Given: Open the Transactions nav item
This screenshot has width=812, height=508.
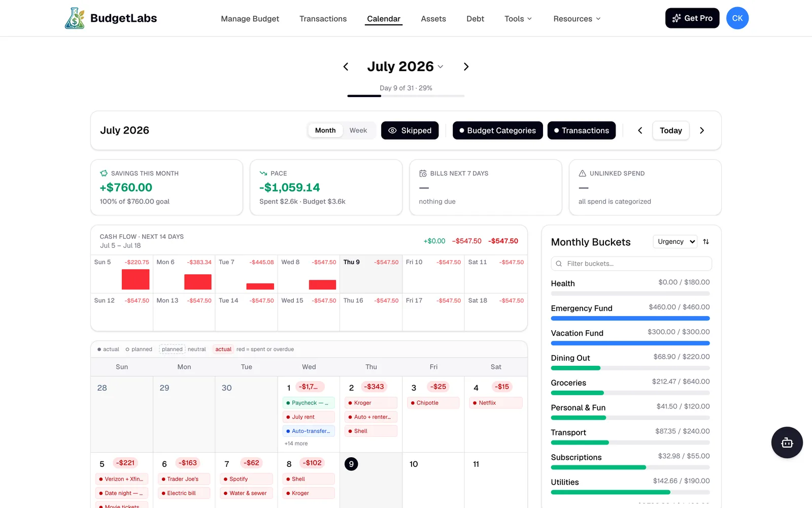Looking at the screenshot, I should click(323, 19).
